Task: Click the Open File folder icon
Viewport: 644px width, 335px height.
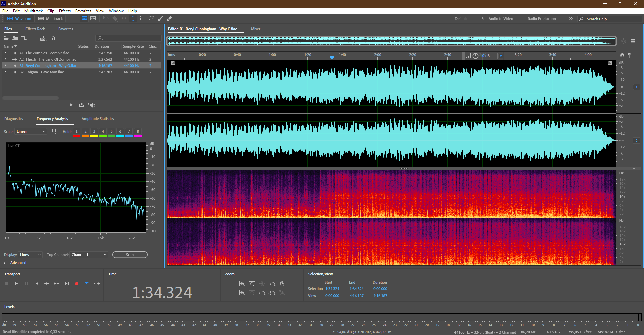Action: point(6,38)
